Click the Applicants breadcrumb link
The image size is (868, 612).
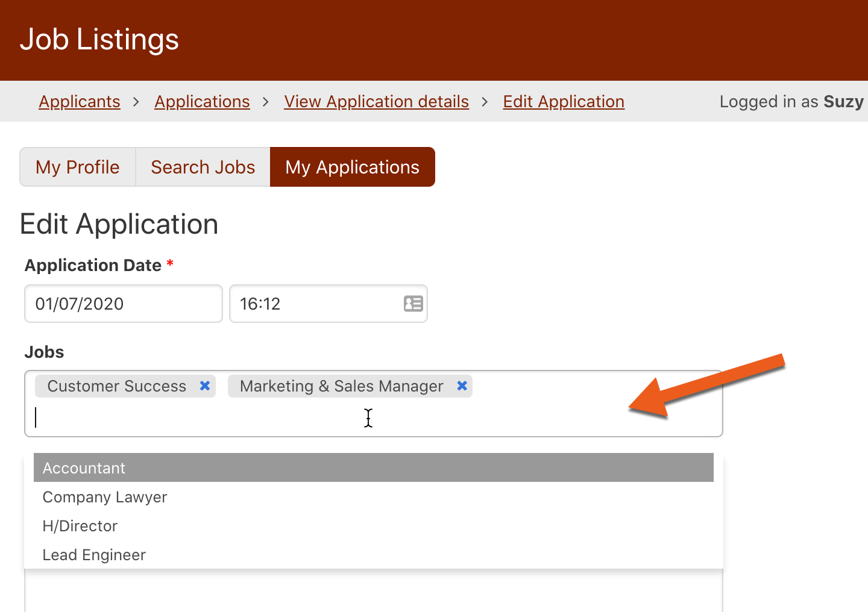[x=80, y=101]
